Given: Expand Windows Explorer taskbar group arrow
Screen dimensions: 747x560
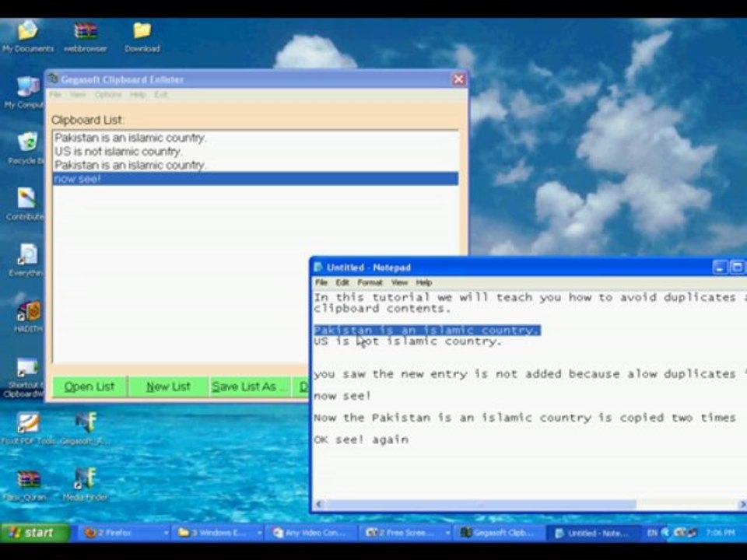Looking at the screenshot, I should coord(260,533).
